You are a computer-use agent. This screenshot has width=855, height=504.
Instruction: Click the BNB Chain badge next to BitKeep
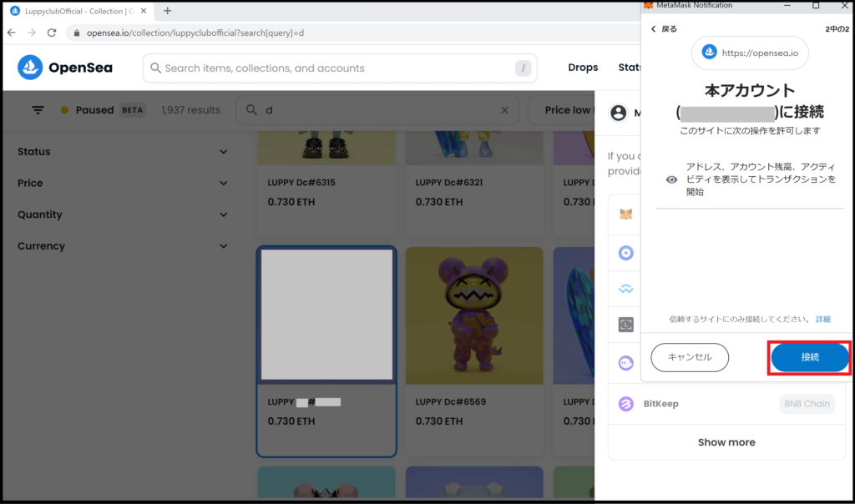click(x=807, y=404)
